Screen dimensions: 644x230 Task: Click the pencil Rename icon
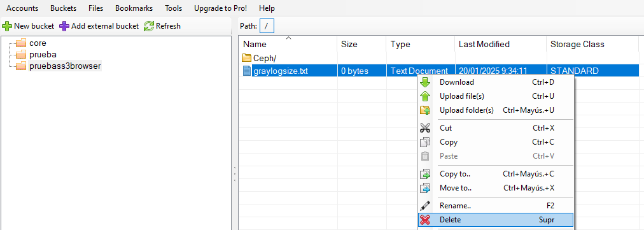(x=425, y=205)
